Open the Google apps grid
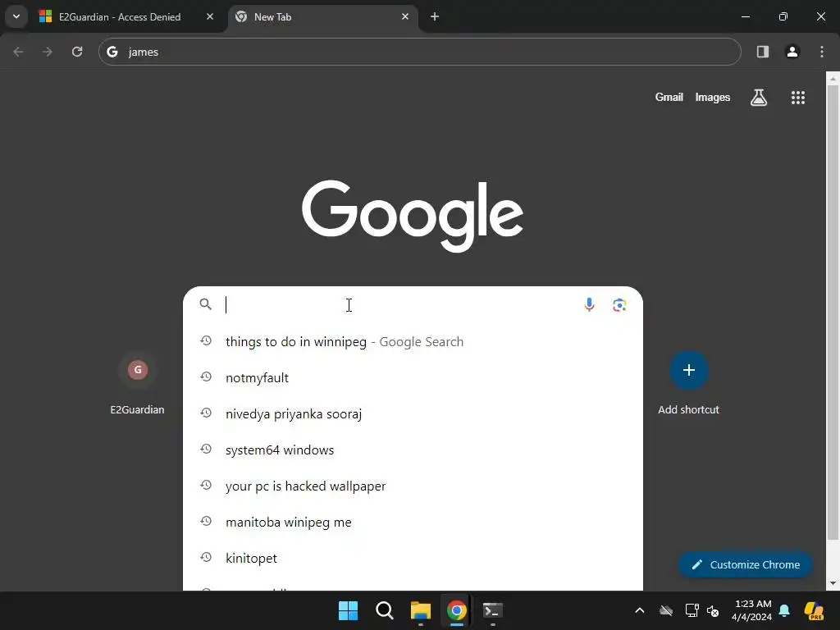 pyautogui.click(x=797, y=97)
